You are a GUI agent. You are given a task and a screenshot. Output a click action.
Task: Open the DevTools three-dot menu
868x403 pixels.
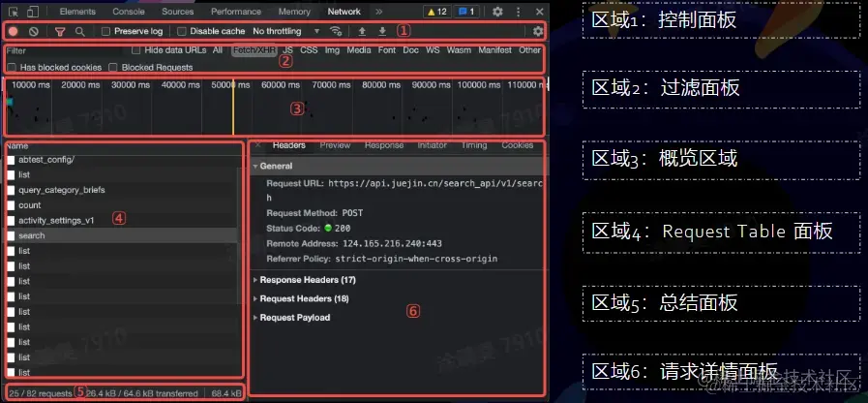pyautogui.click(x=519, y=11)
